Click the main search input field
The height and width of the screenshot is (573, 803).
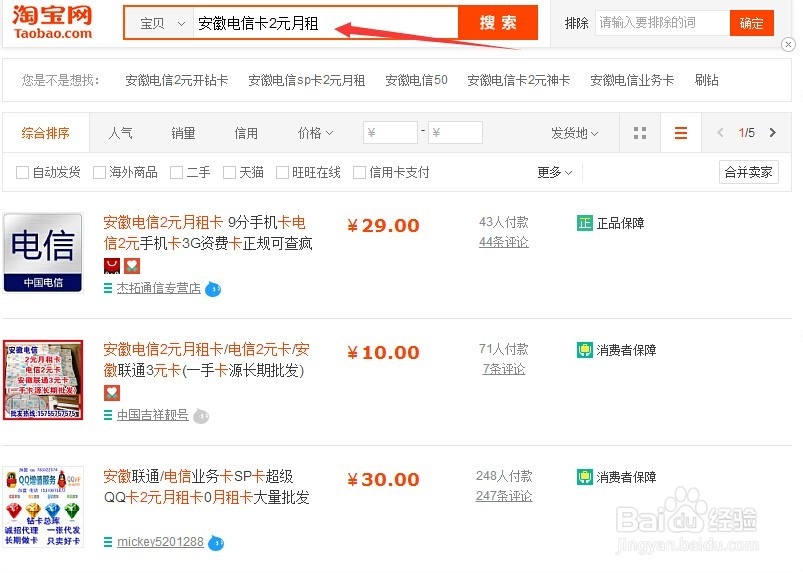pos(325,24)
